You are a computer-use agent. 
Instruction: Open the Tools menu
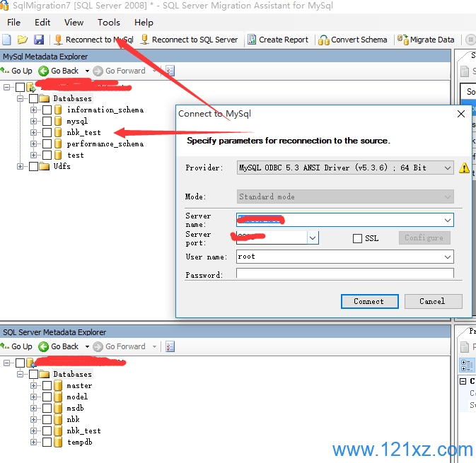coord(109,23)
